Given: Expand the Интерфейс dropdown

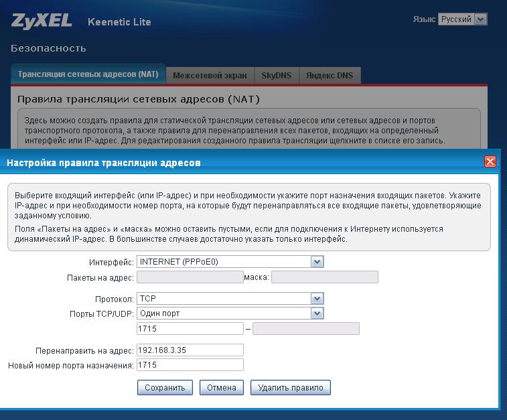Looking at the screenshot, I should click(230, 262).
